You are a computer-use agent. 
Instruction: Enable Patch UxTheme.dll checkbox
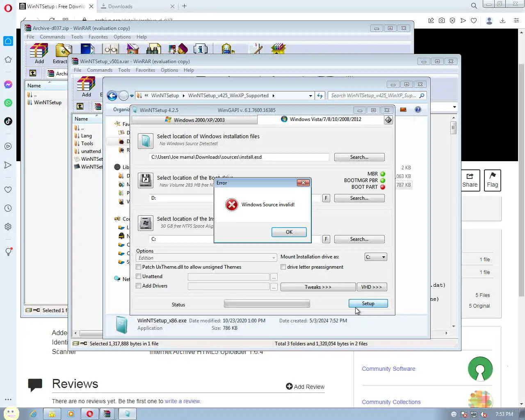(139, 267)
